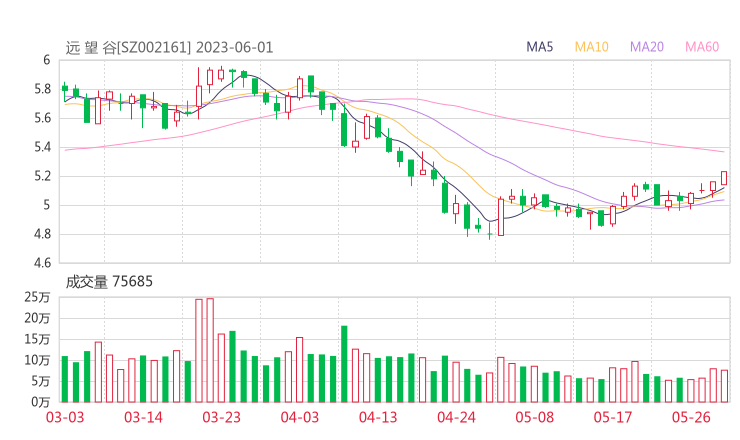Click the 03-03 date axis label
This screenshot has width=740, height=440.
coord(65,417)
